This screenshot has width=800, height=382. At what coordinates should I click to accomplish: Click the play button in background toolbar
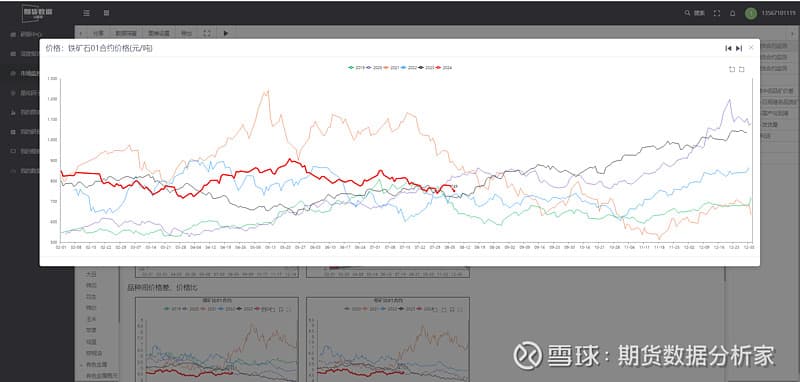(226, 33)
